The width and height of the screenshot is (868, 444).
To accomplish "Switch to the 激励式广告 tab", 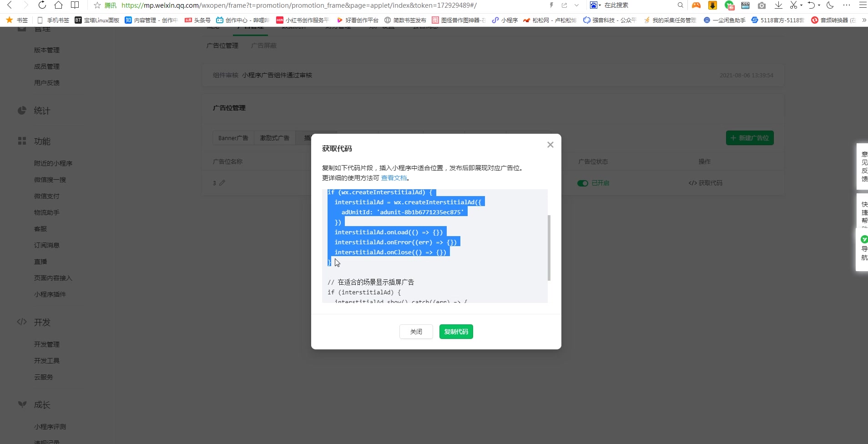I will click(274, 138).
